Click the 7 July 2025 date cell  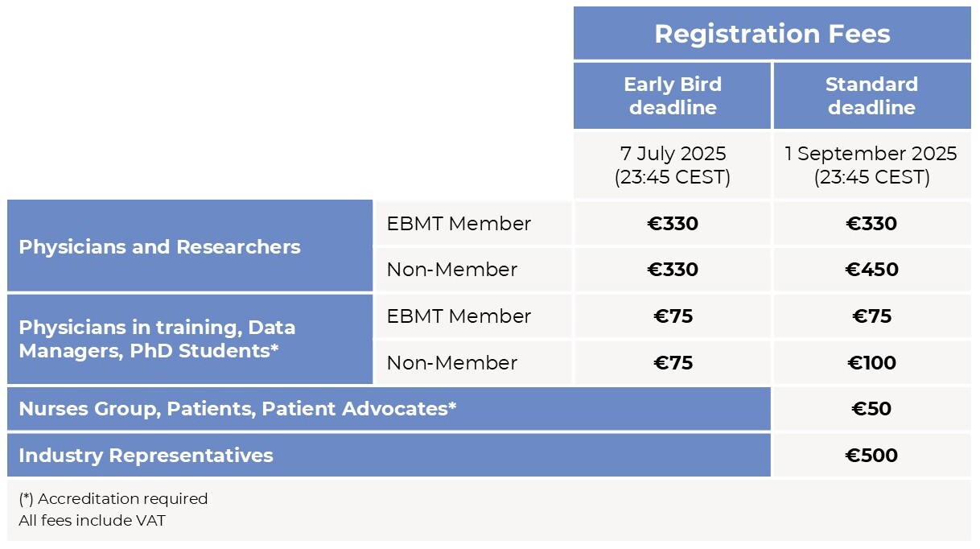point(673,165)
